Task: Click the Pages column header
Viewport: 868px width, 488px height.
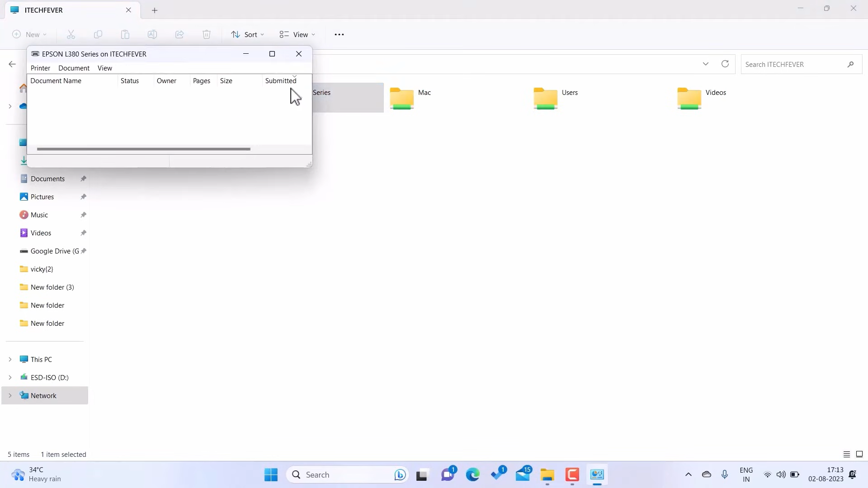Action: 203,80
